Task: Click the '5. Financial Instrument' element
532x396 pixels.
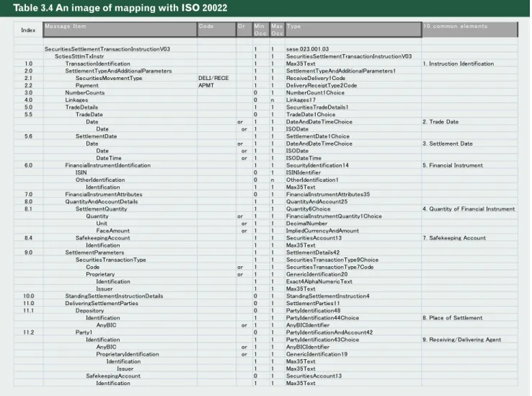Action: click(x=453, y=165)
